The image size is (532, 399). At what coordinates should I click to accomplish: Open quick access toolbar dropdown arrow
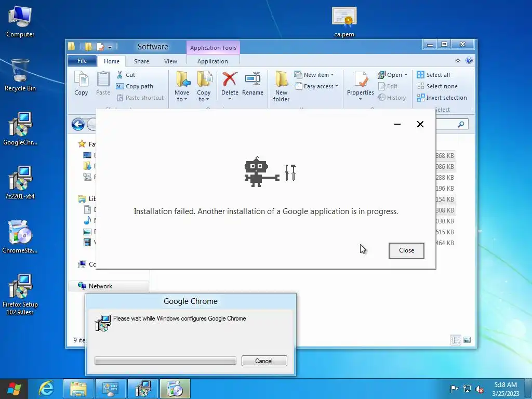(110, 47)
